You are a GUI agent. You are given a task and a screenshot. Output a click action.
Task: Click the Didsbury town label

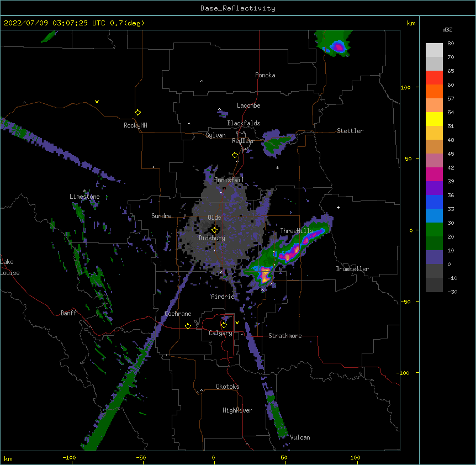tap(212, 238)
